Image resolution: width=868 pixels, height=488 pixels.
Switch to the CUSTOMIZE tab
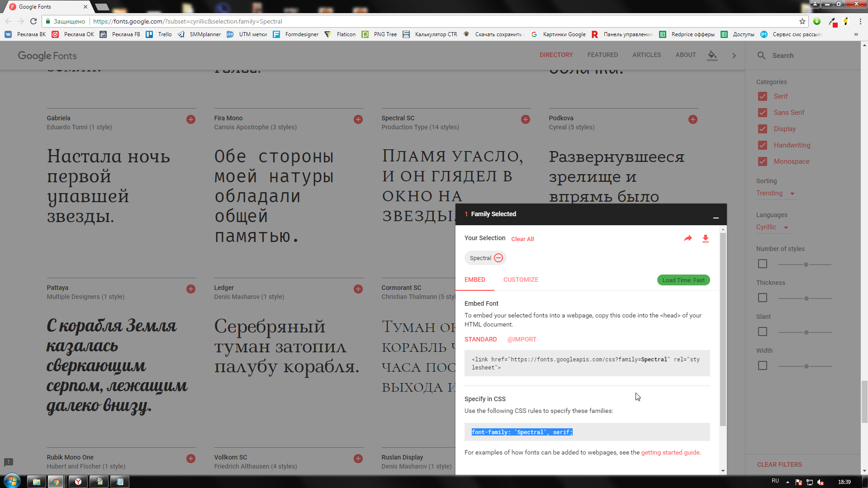521,280
